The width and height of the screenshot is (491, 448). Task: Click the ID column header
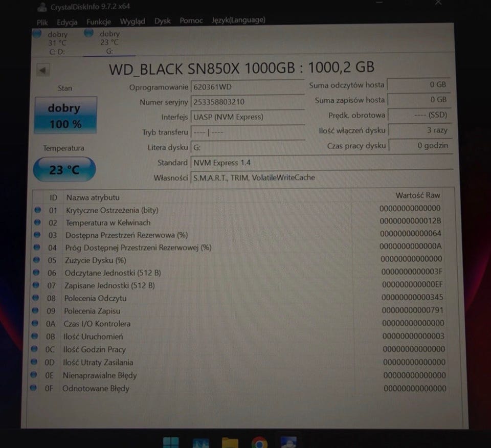pyautogui.click(x=53, y=197)
